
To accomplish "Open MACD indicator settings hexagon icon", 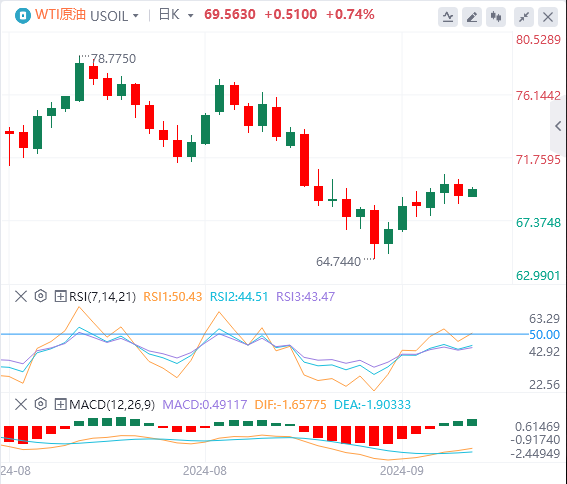I will (x=40, y=404).
